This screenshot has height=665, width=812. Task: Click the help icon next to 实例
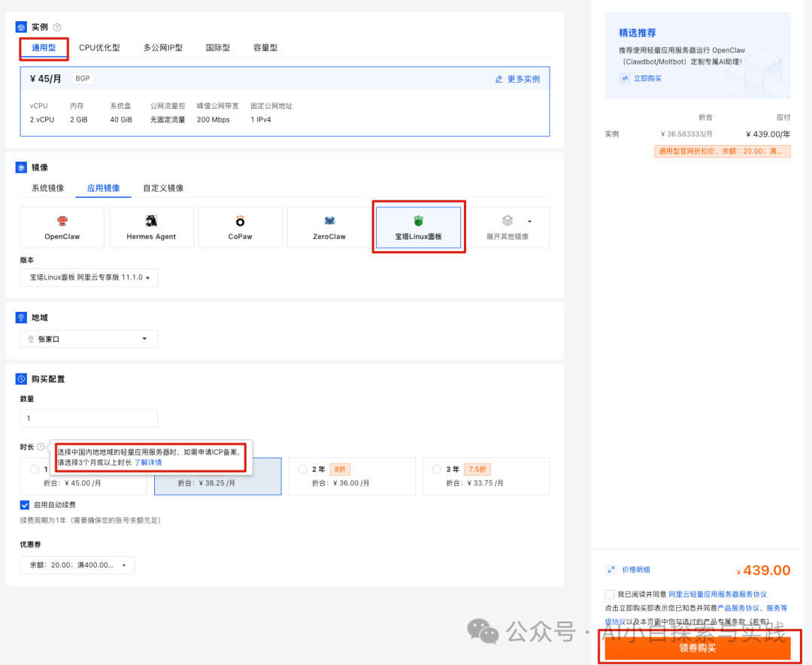pos(57,28)
